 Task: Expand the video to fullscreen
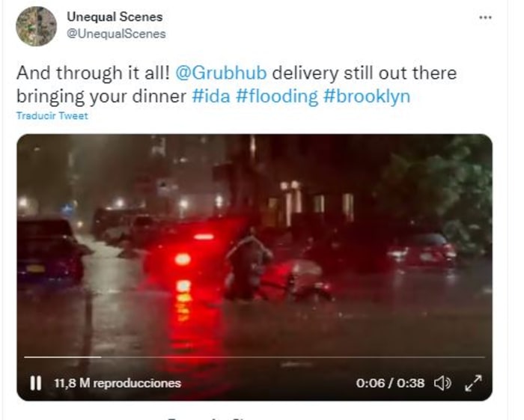coord(473,383)
